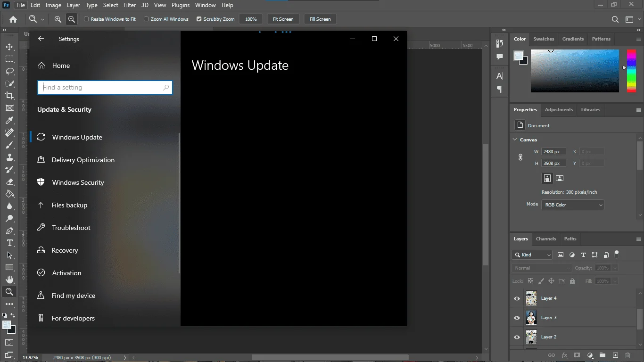Open the History panel icon

(500, 43)
